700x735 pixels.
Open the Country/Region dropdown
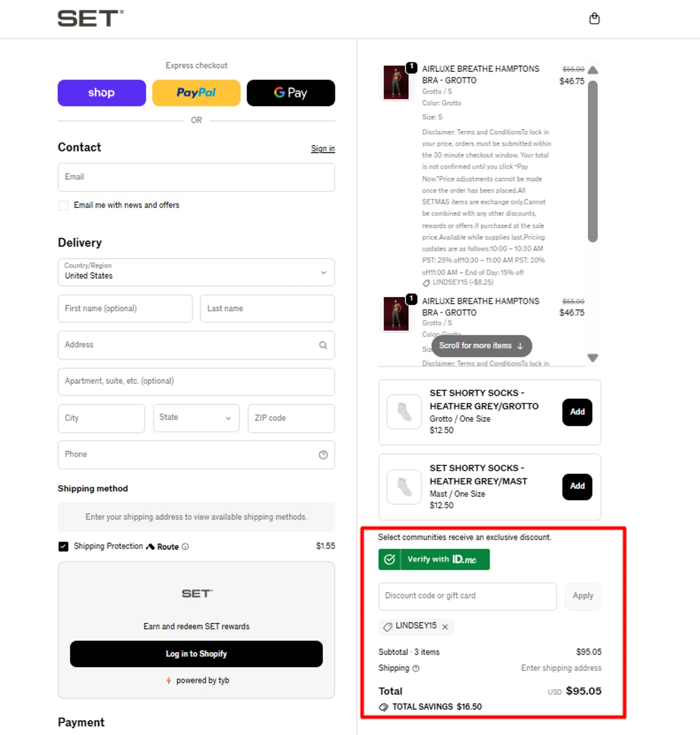click(196, 272)
